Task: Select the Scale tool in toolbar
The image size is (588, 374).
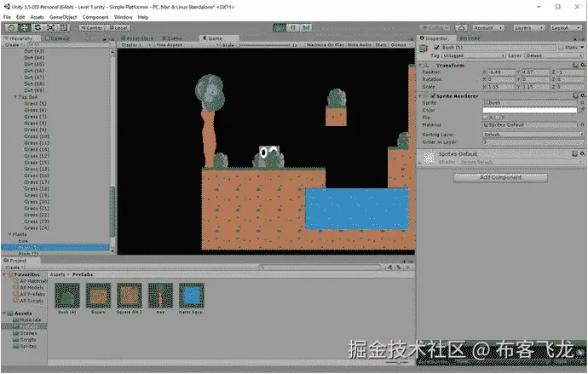Action: point(50,28)
